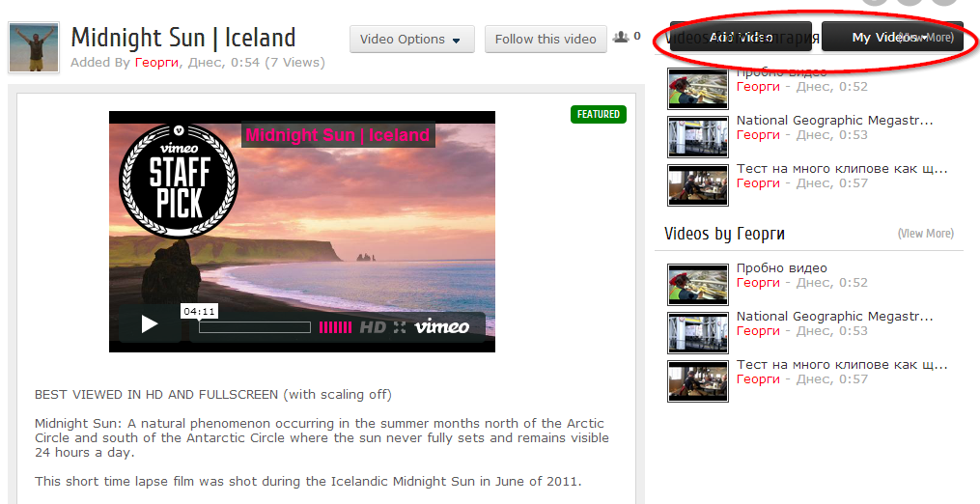
Task: Open National Geographic Megastr... thumbnail in top list
Action: pyautogui.click(x=697, y=137)
